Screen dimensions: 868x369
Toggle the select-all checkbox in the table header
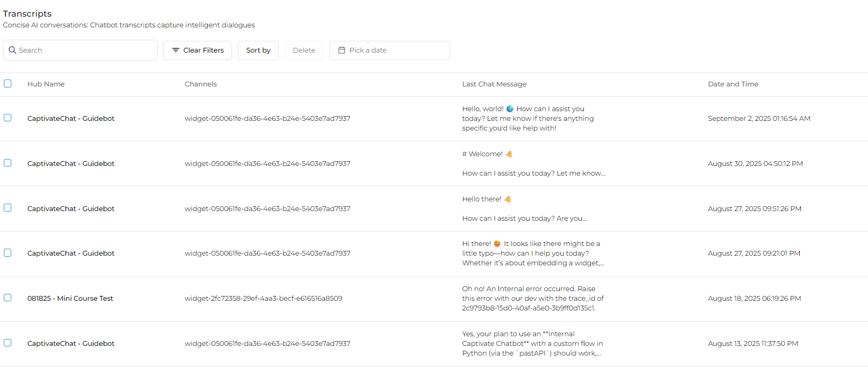[8, 83]
